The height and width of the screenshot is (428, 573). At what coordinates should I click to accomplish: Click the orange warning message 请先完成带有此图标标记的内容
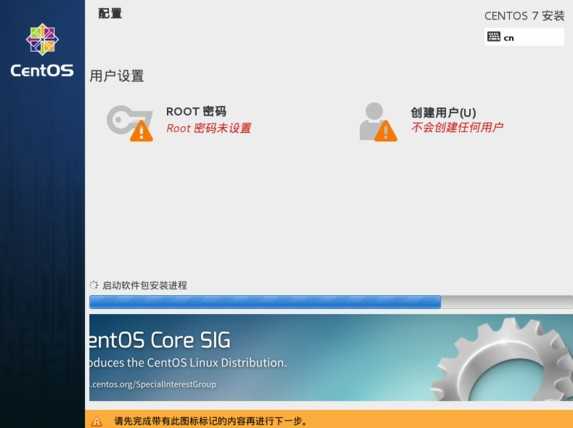pyautogui.click(x=211, y=421)
